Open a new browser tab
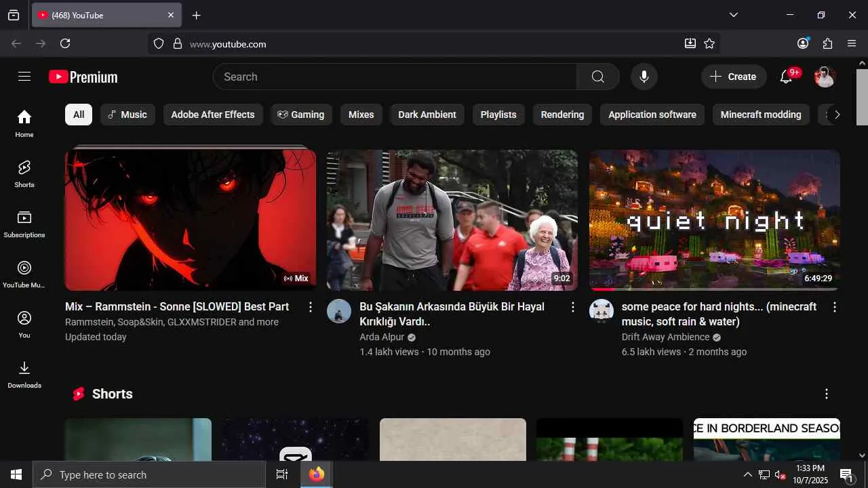 [197, 15]
